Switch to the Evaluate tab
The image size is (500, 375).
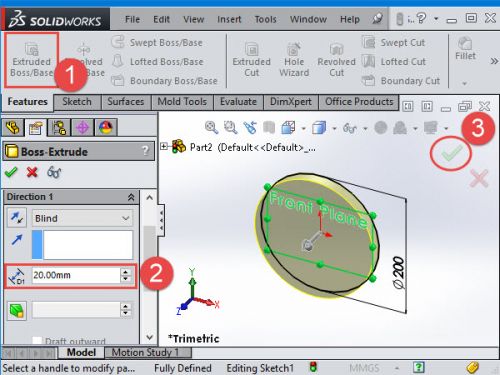238,102
